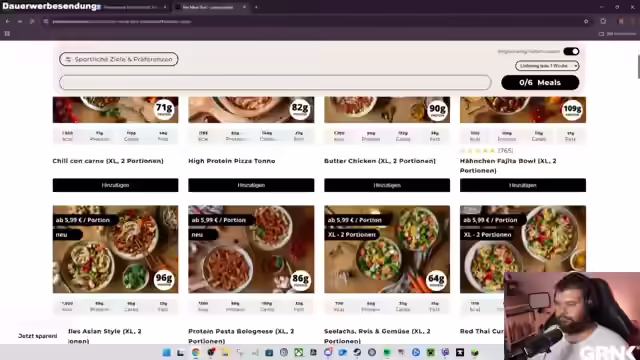Image resolution: width=640 pixels, height=360 pixels.
Task: Click the page vertical scrollbar thumb
Action: pyautogui.click(x=638, y=65)
